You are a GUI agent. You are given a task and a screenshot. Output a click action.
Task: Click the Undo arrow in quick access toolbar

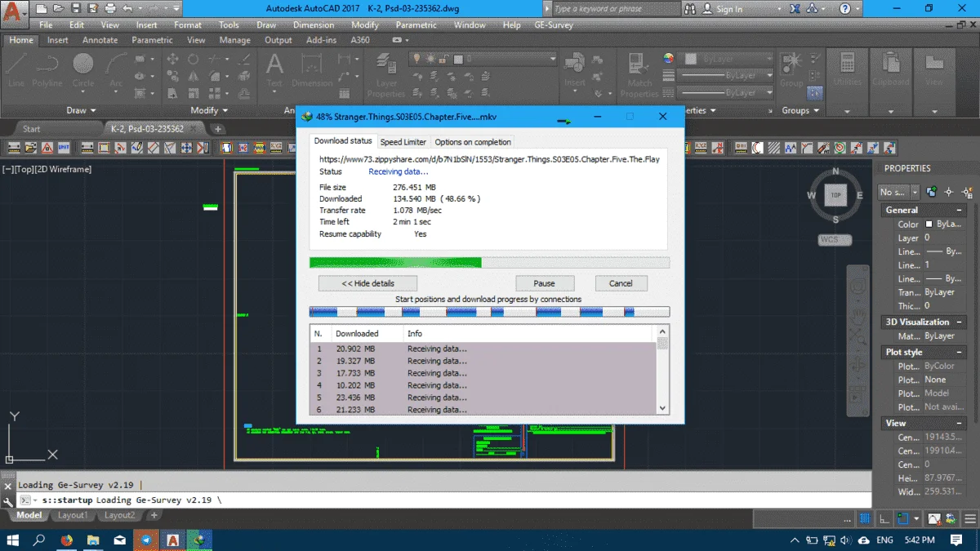point(127,9)
